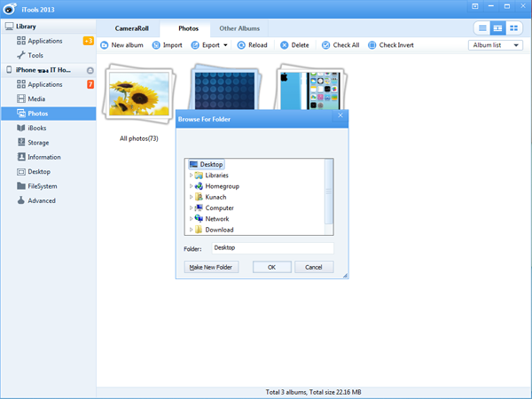Switch to the Other Albums tab

pos(239,29)
